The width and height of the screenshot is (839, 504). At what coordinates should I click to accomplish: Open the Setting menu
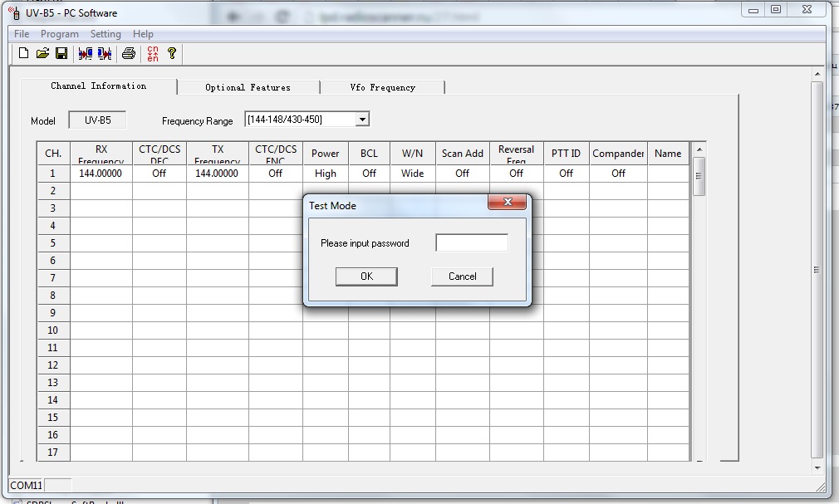pyautogui.click(x=105, y=34)
